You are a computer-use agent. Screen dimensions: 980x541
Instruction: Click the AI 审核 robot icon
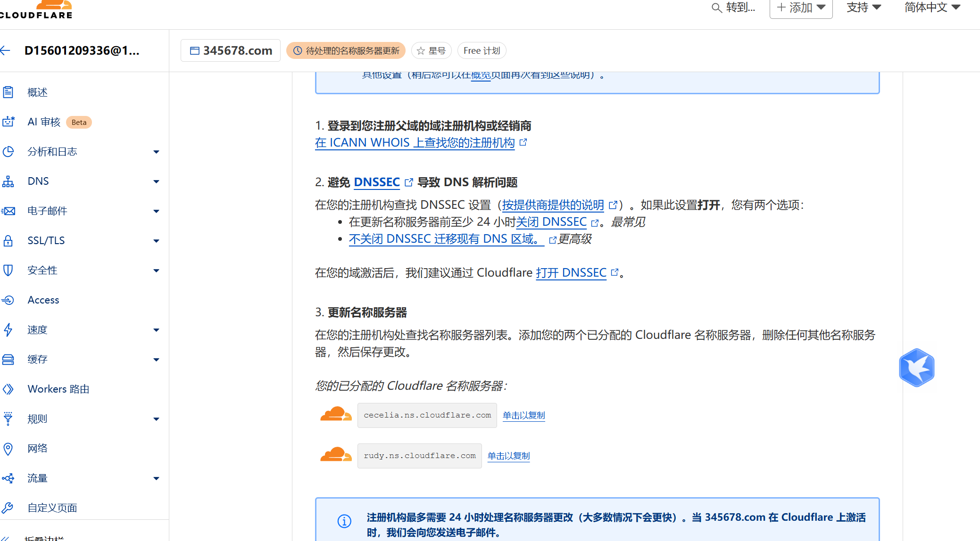tap(8, 122)
